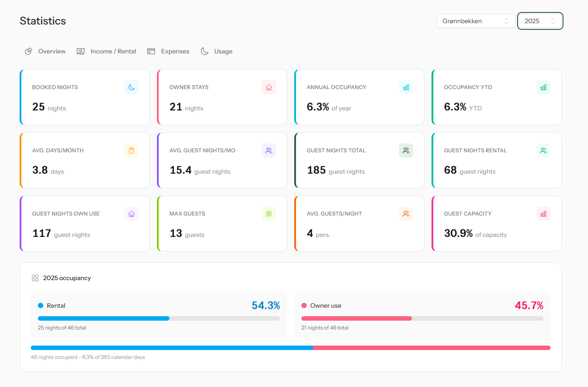588x387 pixels.
Task: Click the 'Owner use' legend label
Action: click(326, 306)
